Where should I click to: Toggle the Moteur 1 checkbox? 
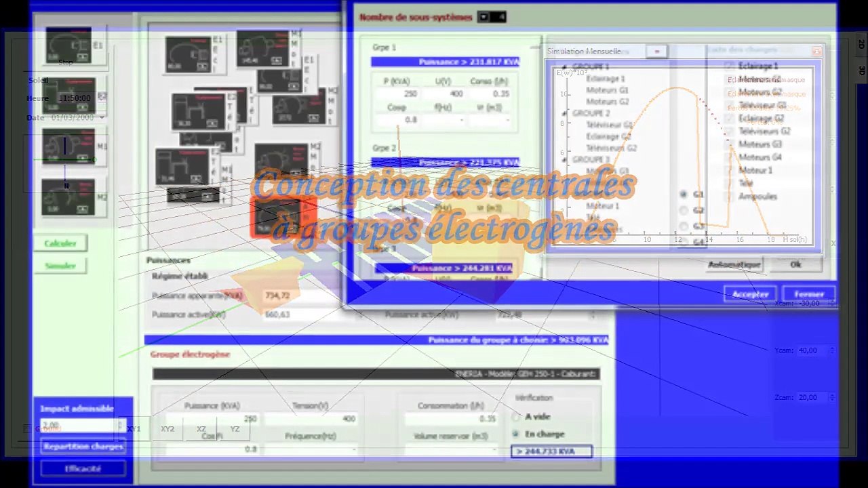(729, 170)
